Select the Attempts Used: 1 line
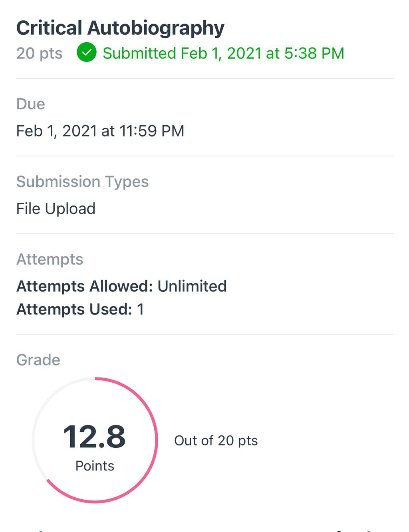This screenshot has height=532, width=409. coord(80,309)
